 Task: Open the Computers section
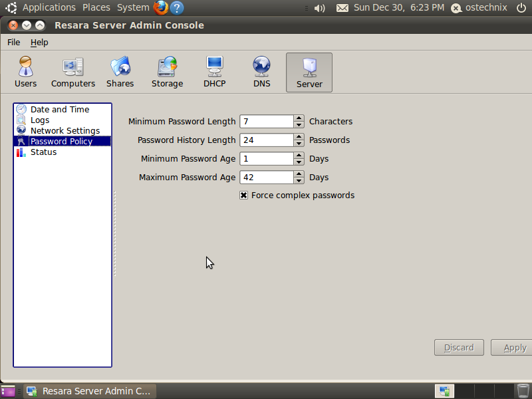pyautogui.click(x=73, y=72)
